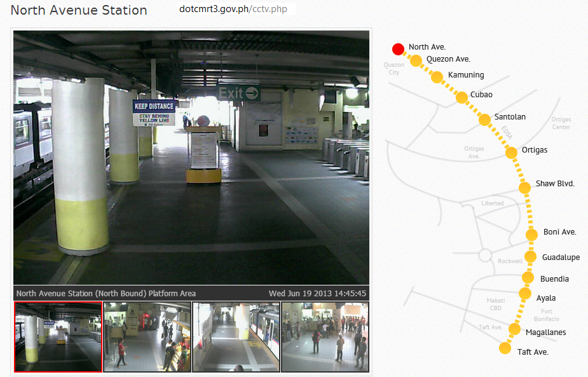The image size is (588, 377).
Task: Select the Boni Ave. station marker
Action: [x=531, y=234]
